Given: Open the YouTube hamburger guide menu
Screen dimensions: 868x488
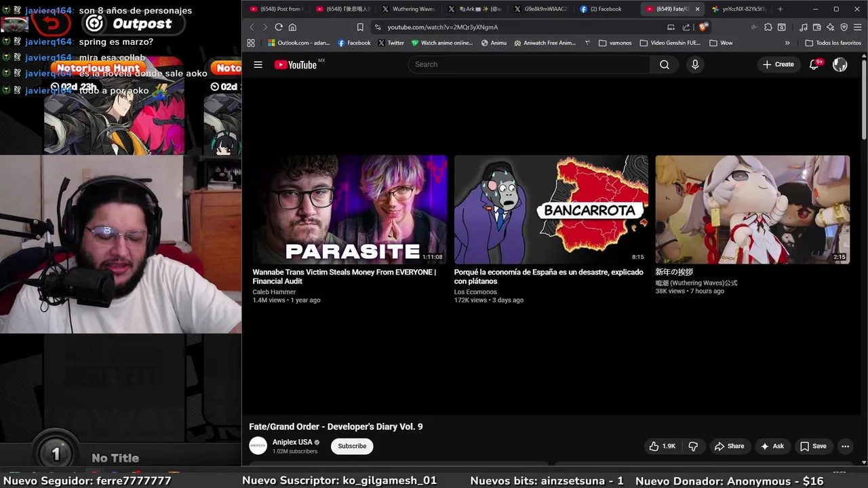Looking at the screenshot, I should [258, 64].
